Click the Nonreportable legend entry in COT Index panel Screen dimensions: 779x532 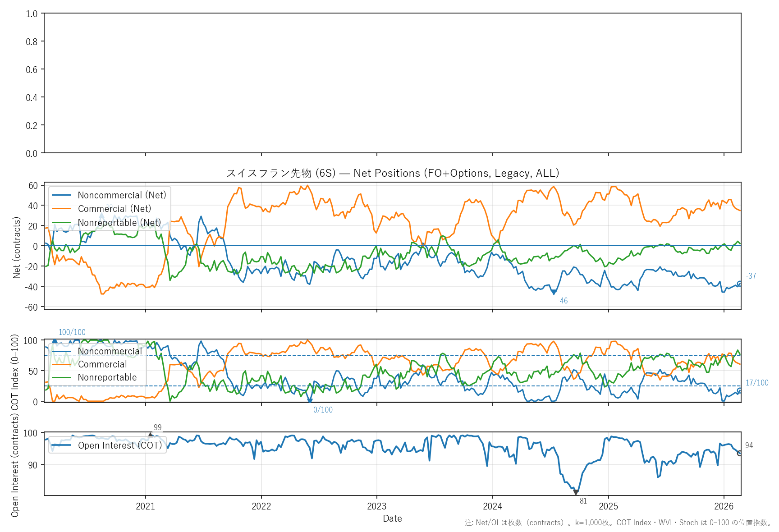coord(107,377)
